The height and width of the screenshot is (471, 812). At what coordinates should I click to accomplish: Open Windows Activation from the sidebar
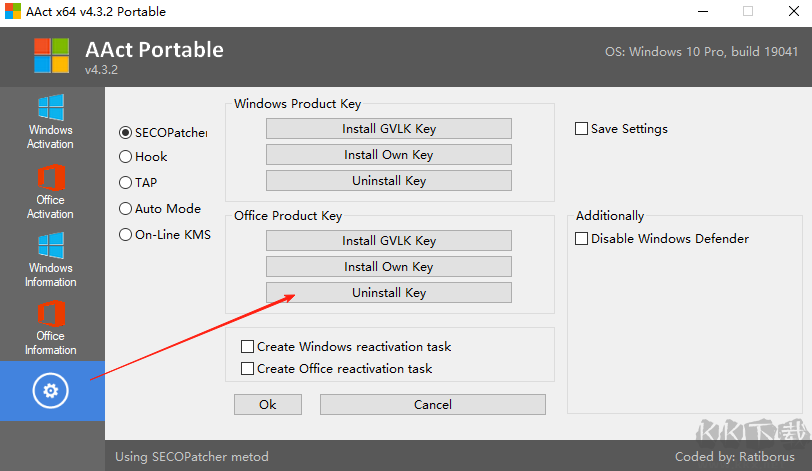[51, 122]
